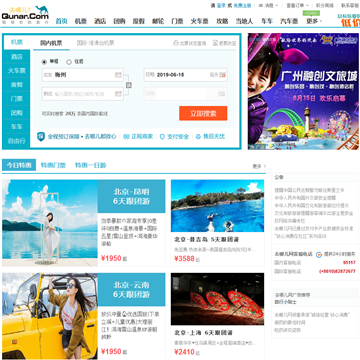Select the 机票 tab in search sidebar
Screen dimensions: 360x360
pyautogui.click(x=17, y=42)
